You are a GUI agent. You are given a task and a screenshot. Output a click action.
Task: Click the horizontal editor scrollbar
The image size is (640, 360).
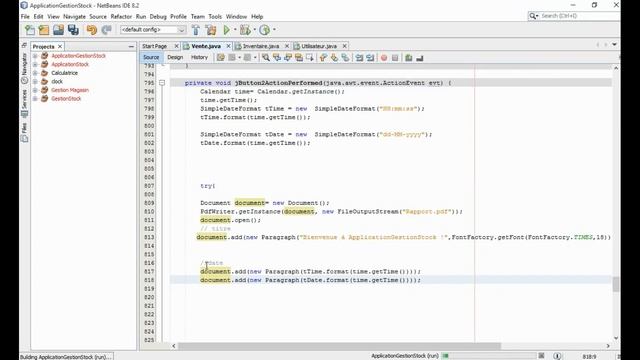tap(340, 346)
